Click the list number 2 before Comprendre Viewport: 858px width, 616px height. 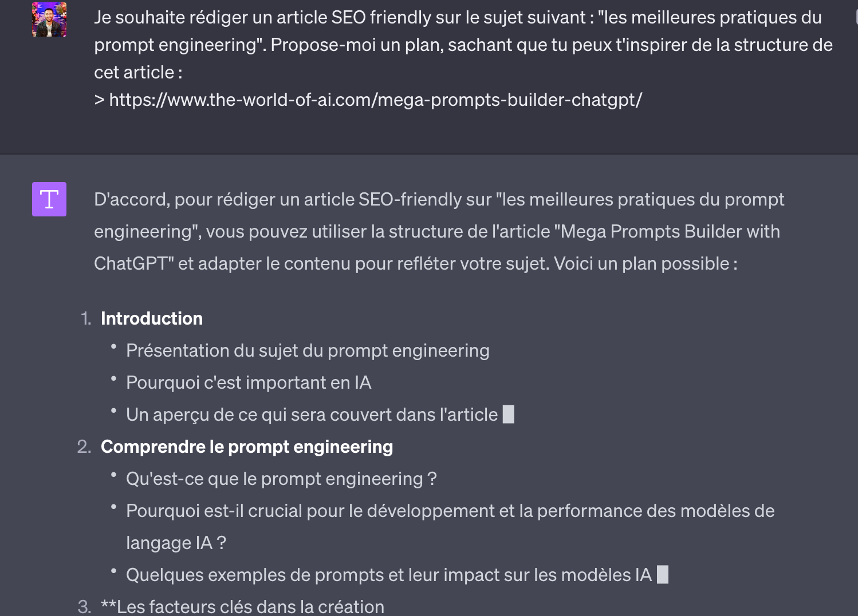coord(84,447)
